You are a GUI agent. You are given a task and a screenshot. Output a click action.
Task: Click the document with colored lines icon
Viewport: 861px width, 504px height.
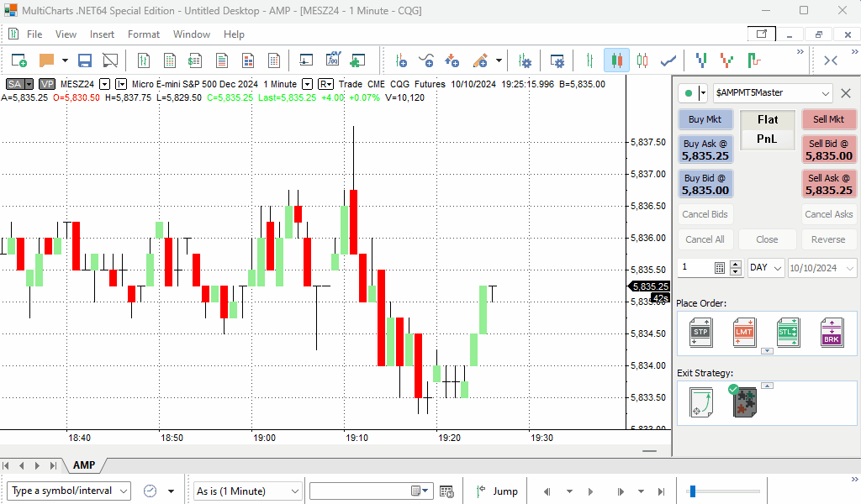click(222, 60)
